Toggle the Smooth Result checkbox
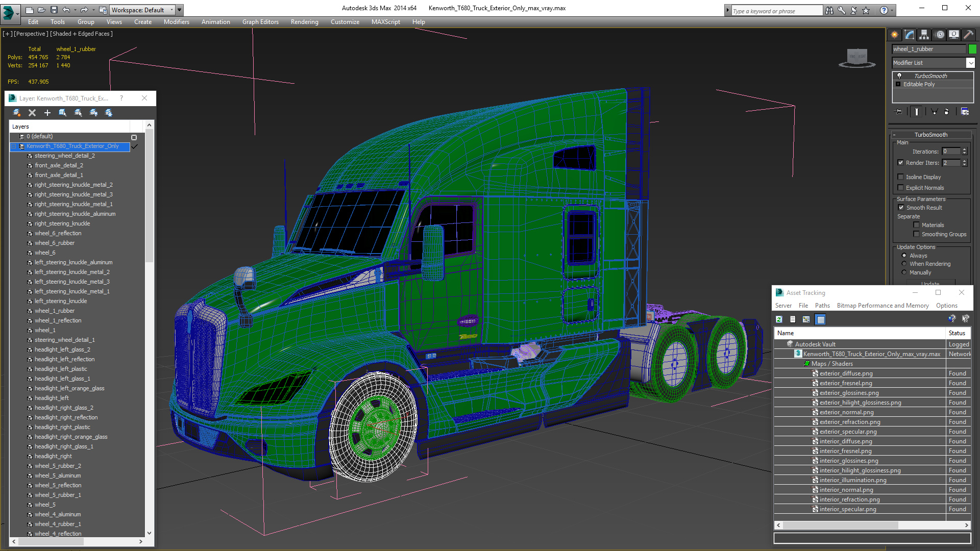Viewport: 980px width, 551px height. pos(901,208)
